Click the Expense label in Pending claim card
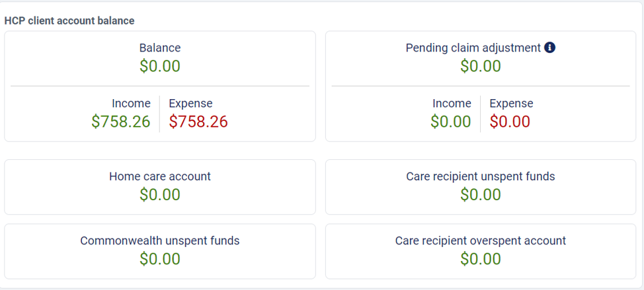This screenshot has height=290, width=644. click(511, 103)
